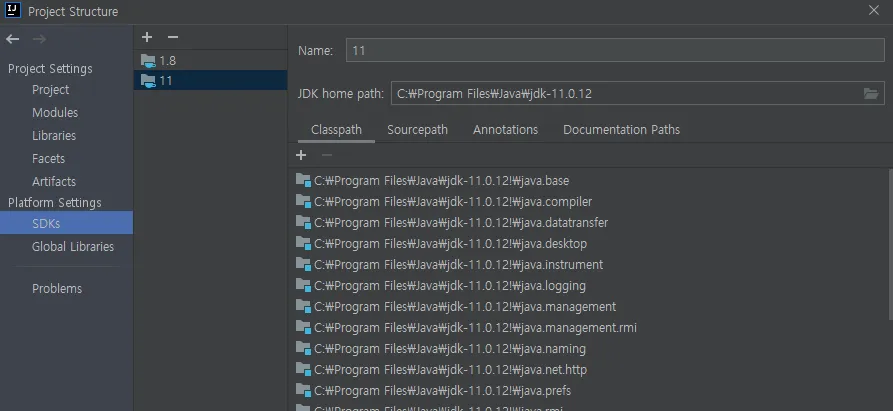
Task: Switch to the Classpath tab
Action: (336, 130)
